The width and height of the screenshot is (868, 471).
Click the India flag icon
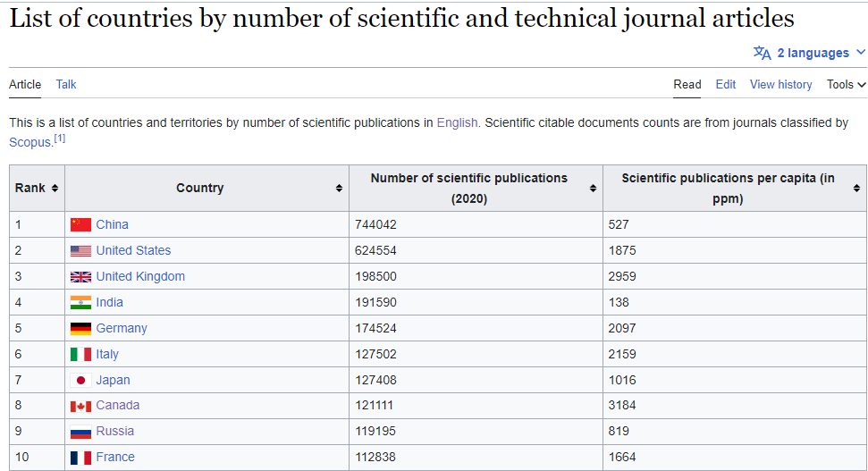tap(80, 303)
